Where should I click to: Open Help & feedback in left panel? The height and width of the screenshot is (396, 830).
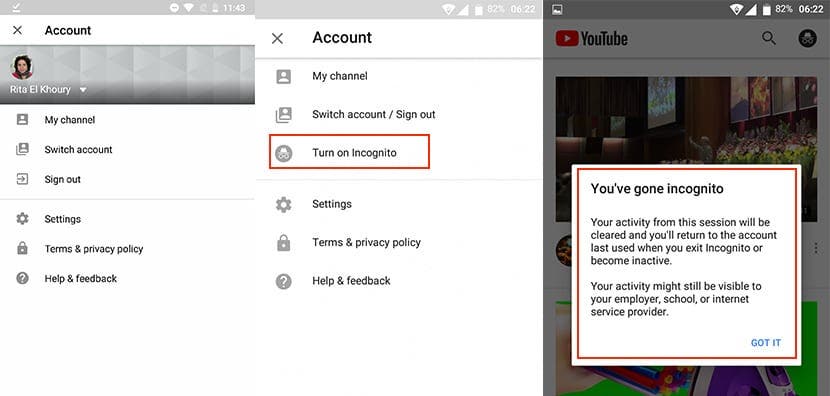coord(80,278)
